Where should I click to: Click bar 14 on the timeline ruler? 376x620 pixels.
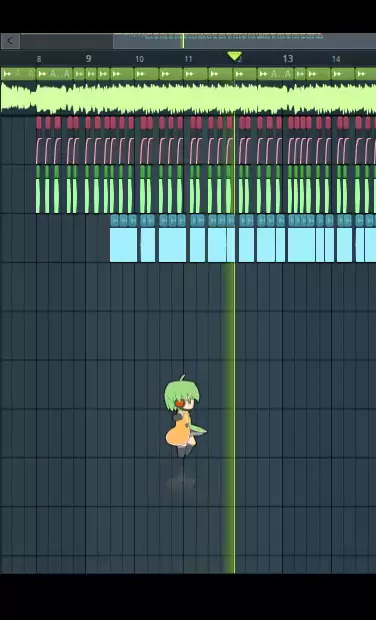tap(336, 59)
